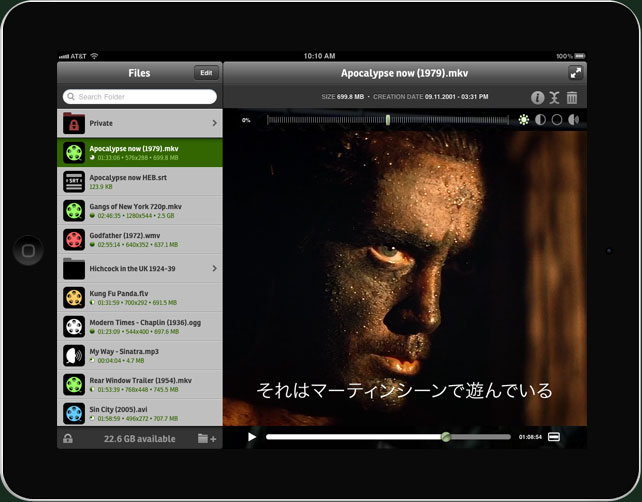Click the Search Folder field
Image resolution: width=642 pixels, height=502 pixels.
(x=140, y=97)
